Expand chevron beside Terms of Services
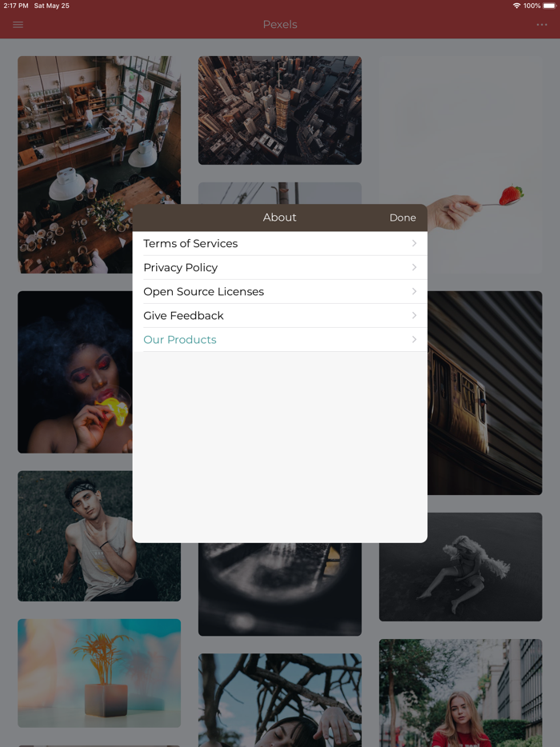560x747 pixels. 414,243
